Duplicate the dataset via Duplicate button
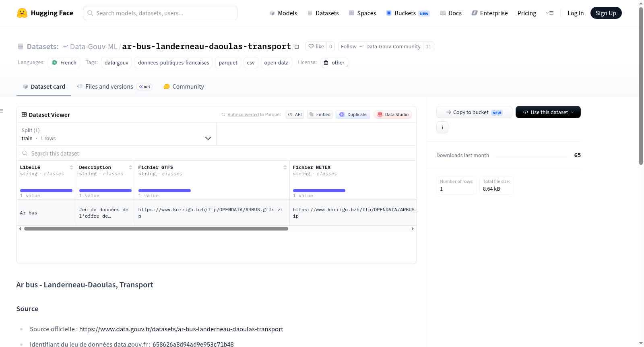Image resolution: width=644 pixels, height=347 pixels. [353, 114]
